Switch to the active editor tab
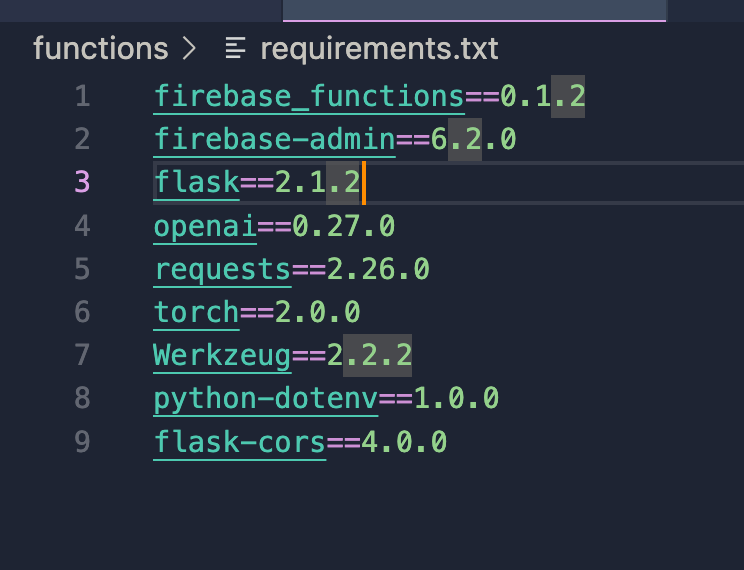The height and width of the screenshot is (570, 744). coord(474,10)
